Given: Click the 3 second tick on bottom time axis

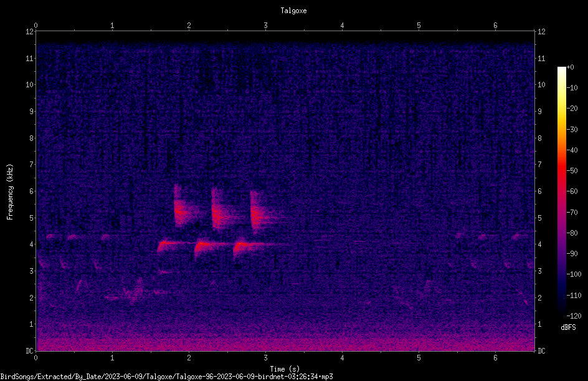Looking at the screenshot, I should (x=265, y=358).
